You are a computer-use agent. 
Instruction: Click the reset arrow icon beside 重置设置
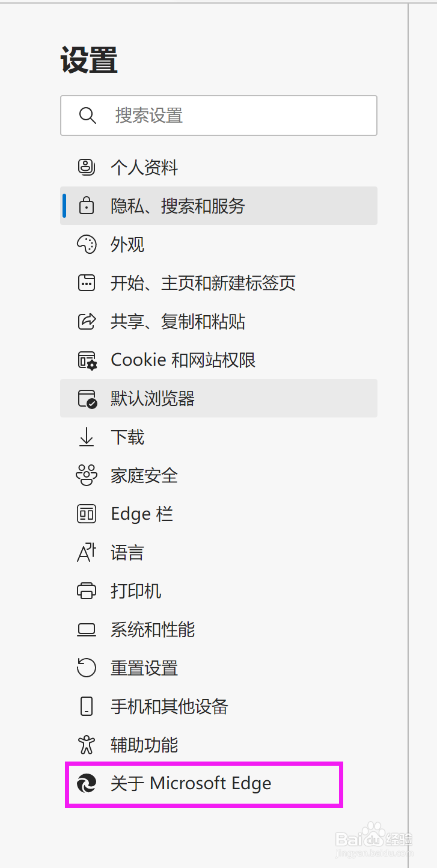87,668
